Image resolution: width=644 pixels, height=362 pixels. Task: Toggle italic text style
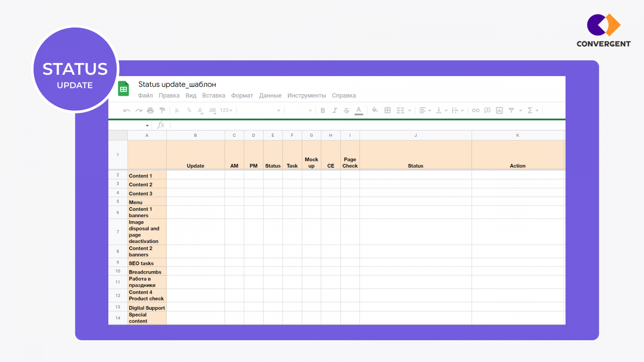tap(334, 111)
